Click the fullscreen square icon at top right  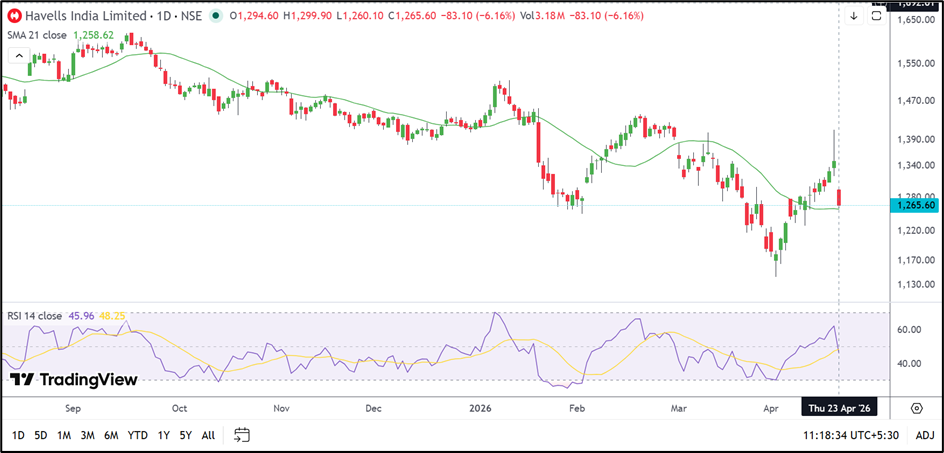tap(876, 17)
